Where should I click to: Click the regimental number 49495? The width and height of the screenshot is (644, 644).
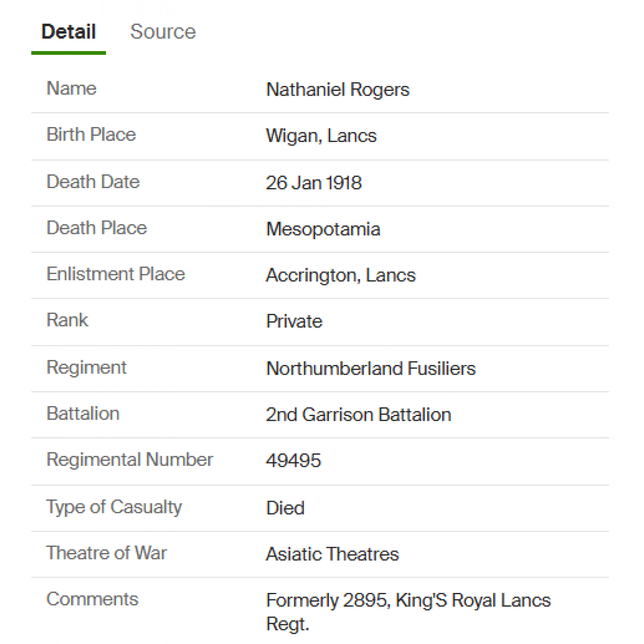(294, 461)
